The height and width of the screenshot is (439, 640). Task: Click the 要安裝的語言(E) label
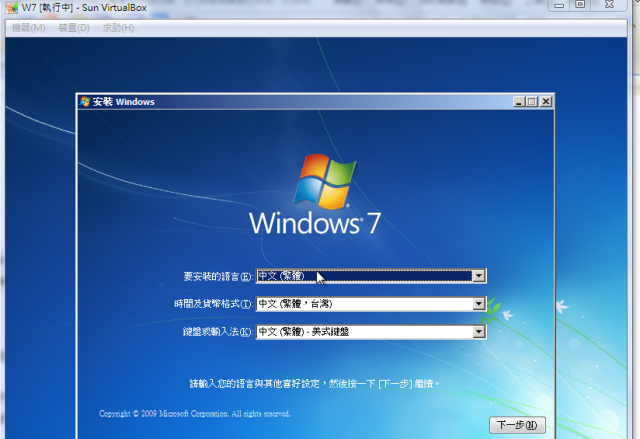click(x=218, y=277)
